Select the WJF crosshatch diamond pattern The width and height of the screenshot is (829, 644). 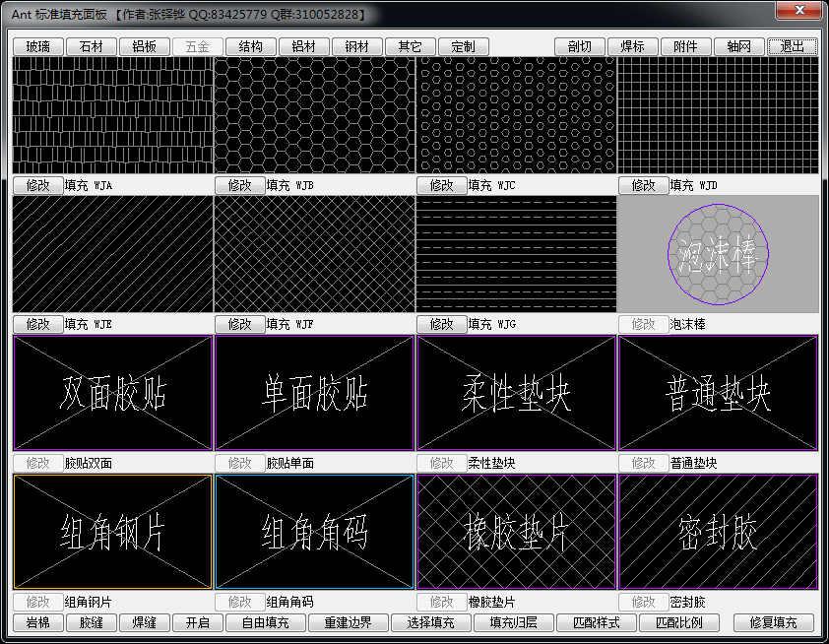coord(314,254)
